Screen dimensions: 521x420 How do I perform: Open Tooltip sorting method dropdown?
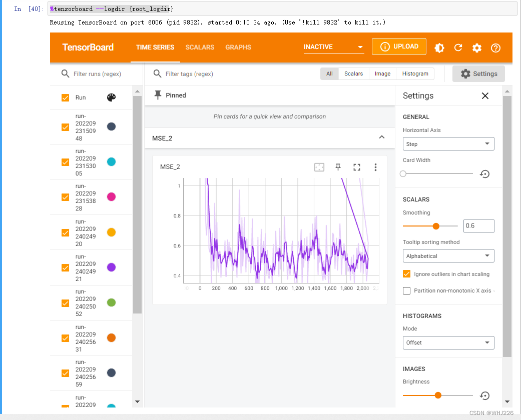click(448, 255)
